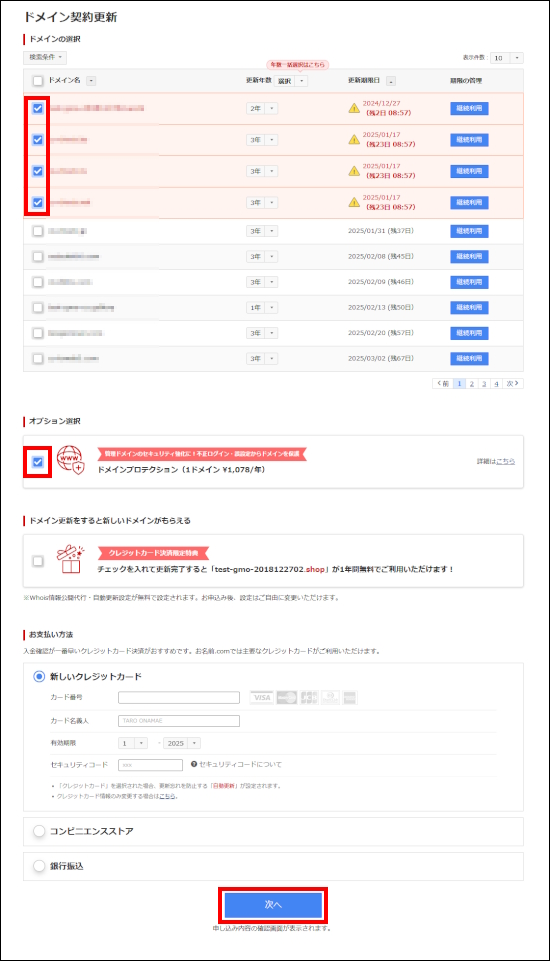This screenshot has width=550, height=961.
Task: Click the Diners Club card logo
Action: click(x=330, y=697)
